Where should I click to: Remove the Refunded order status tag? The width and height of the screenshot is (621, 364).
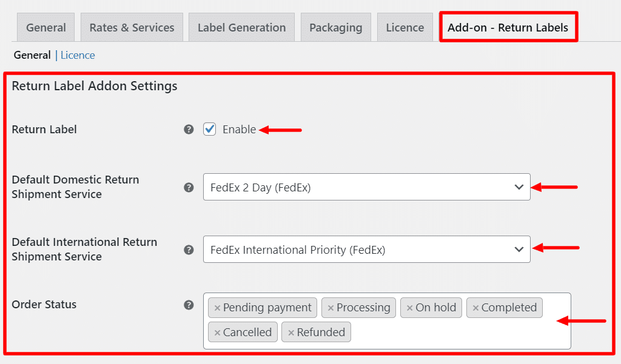coord(292,332)
